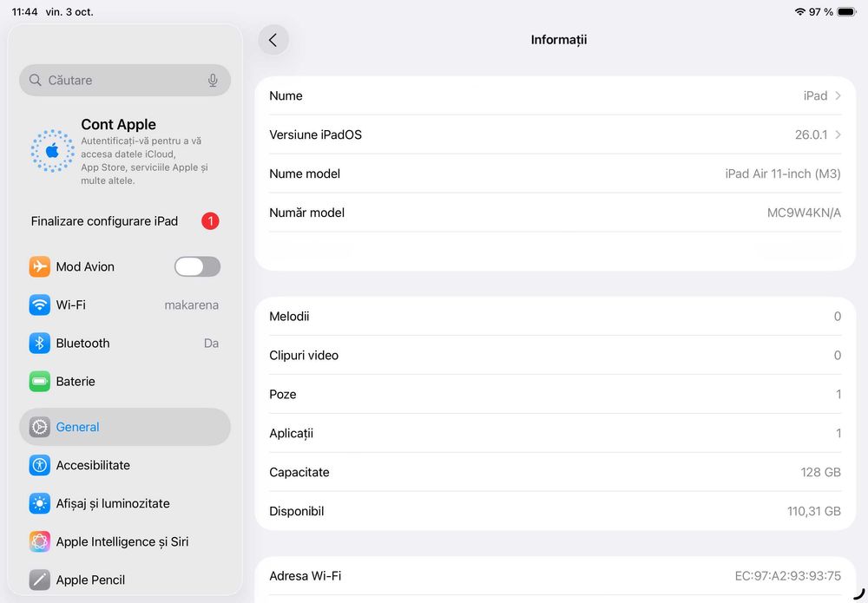Screen dimensions: 868x603
Task: Tap the 110,31 GB available value
Action: (814, 511)
